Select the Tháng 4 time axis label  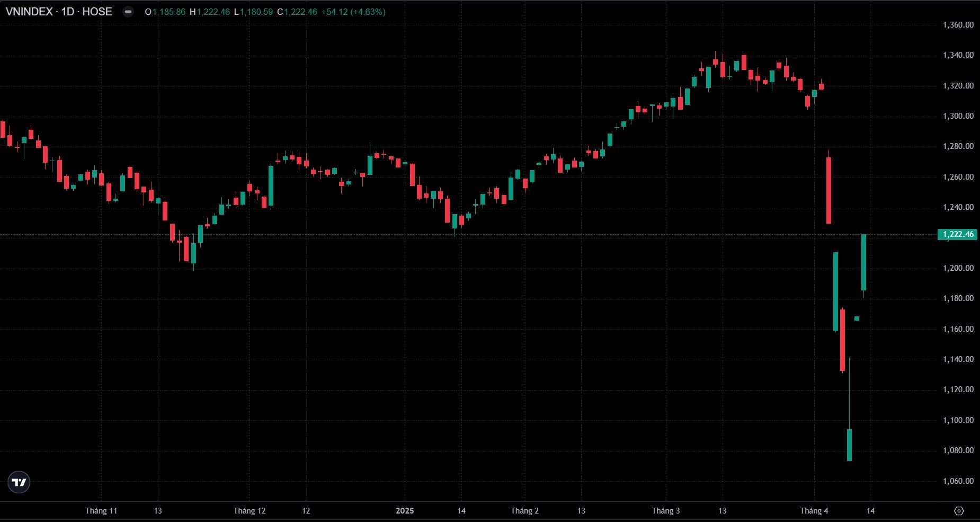pos(814,511)
